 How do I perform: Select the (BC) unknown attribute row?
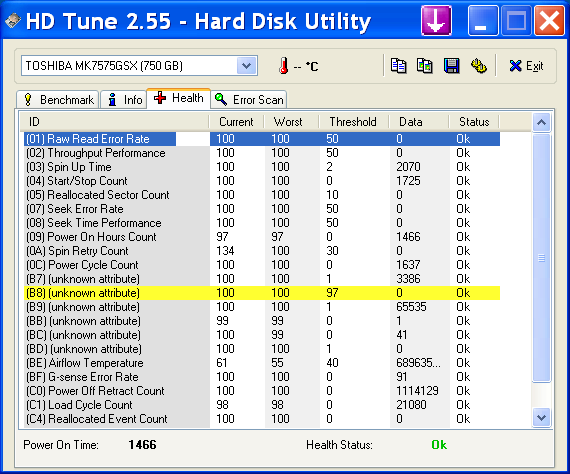coord(262,335)
